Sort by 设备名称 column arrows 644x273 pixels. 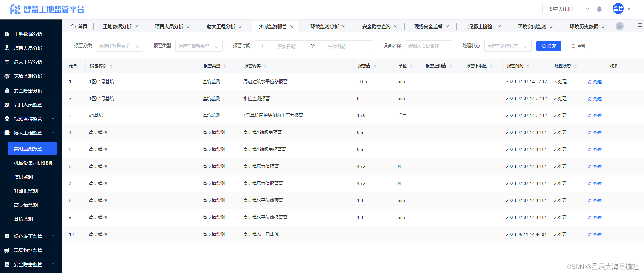[x=111, y=66]
